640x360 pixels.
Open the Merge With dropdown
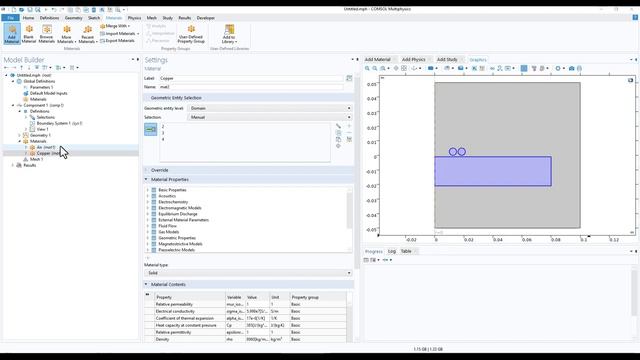(115, 26)
